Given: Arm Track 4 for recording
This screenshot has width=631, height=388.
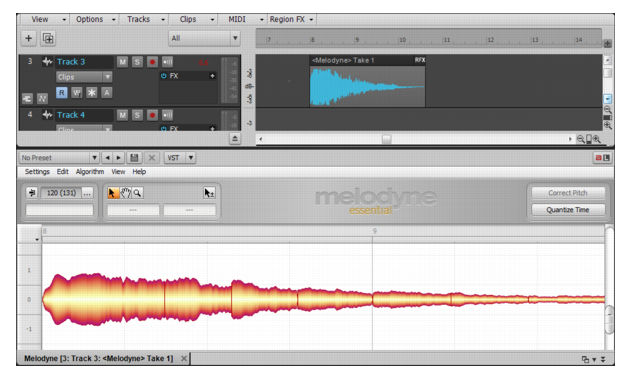Looking at the screenshot, I should point(152,115).
